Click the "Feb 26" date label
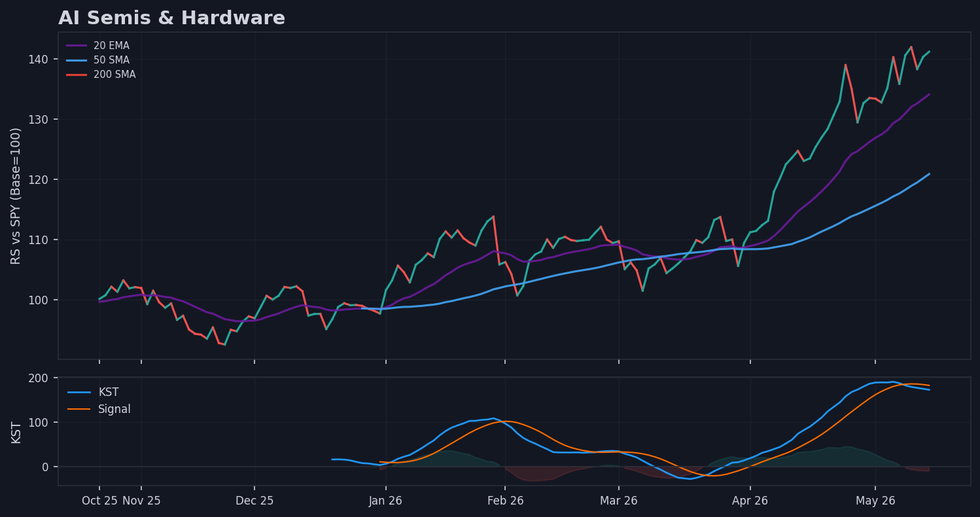 pyautogui.click(x=505, y=501)
